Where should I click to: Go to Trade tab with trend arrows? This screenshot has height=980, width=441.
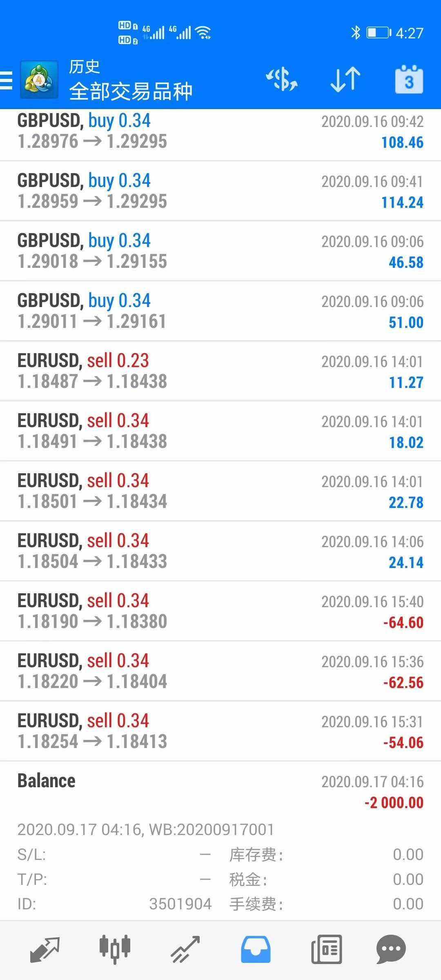(x=185, y=949)
